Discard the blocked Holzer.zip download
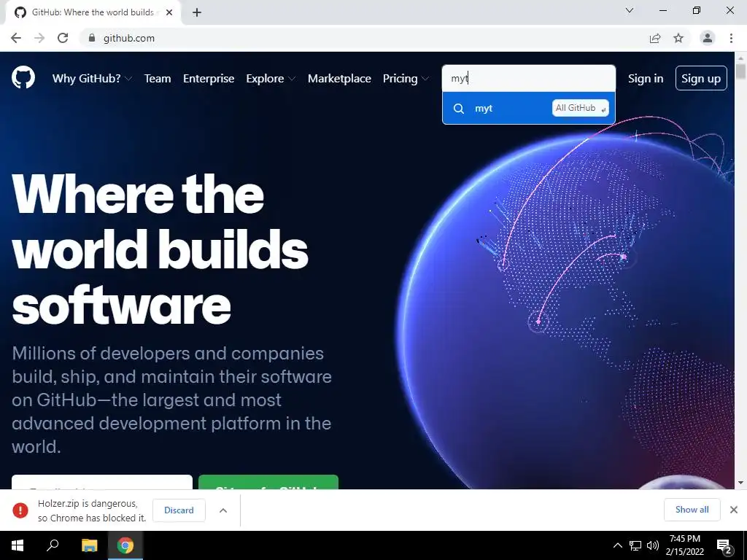The image size is (747, 560). [179, 510]
